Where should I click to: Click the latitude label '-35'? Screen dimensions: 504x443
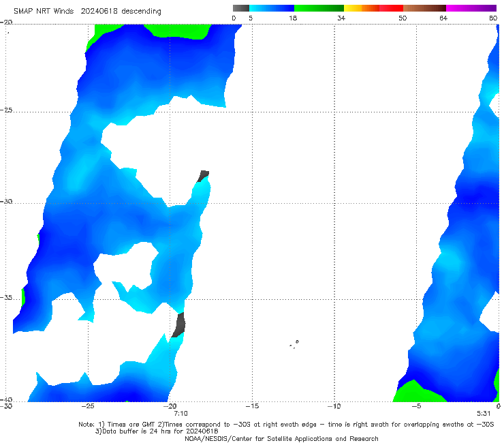(6, 297)
